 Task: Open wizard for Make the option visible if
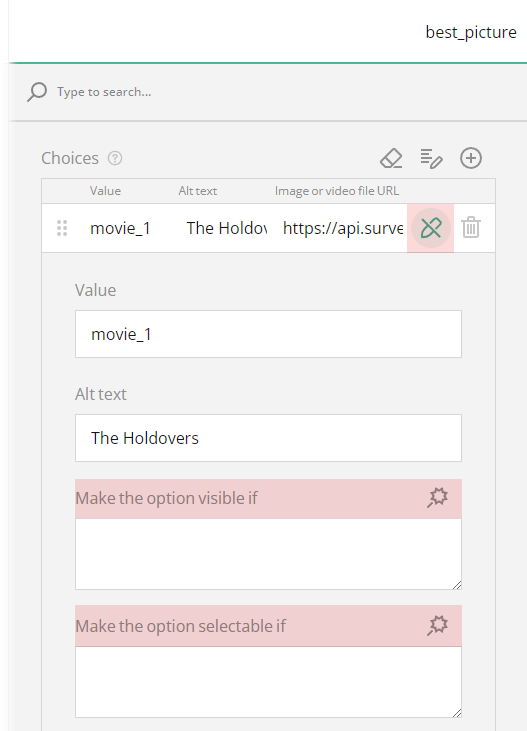pos(437,498)
